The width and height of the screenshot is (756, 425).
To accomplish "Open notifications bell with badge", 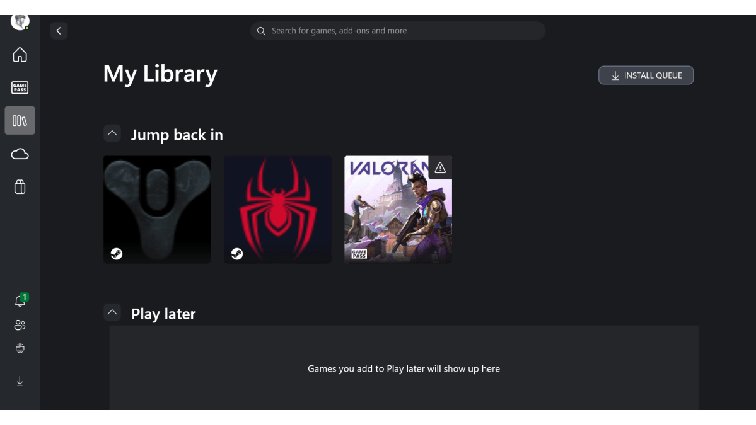I will point(21,301).
